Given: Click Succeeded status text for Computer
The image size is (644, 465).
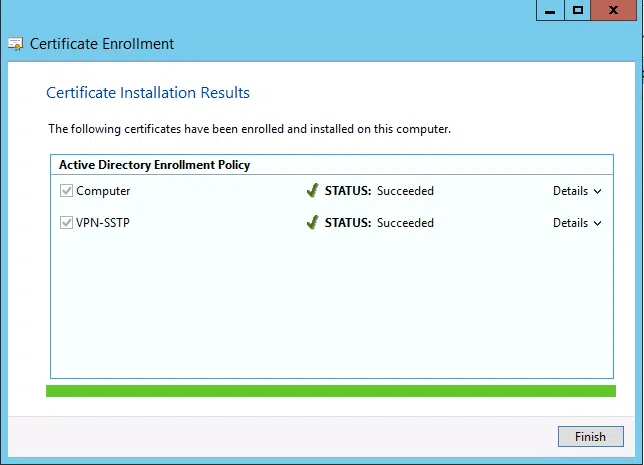Looking at the screenshot, I should [405, 191].
